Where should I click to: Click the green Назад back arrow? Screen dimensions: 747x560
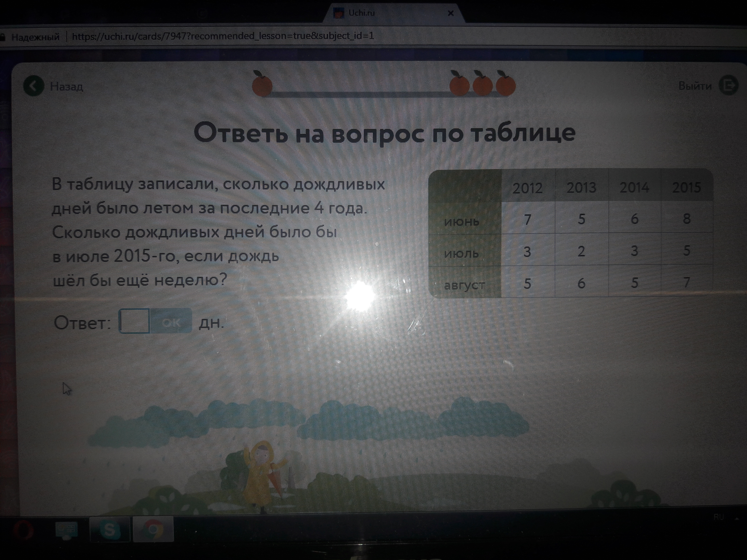[x=33, y=86]
